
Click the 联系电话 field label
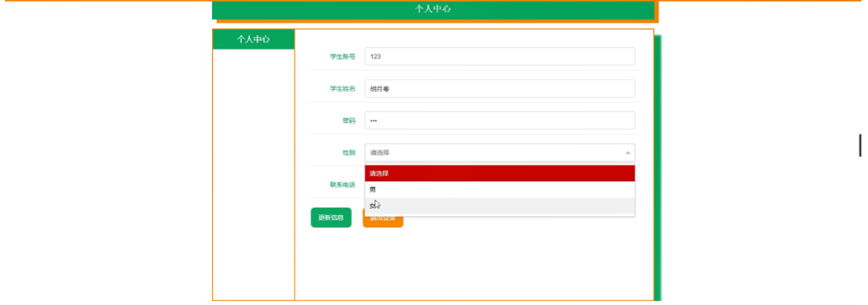342,185
